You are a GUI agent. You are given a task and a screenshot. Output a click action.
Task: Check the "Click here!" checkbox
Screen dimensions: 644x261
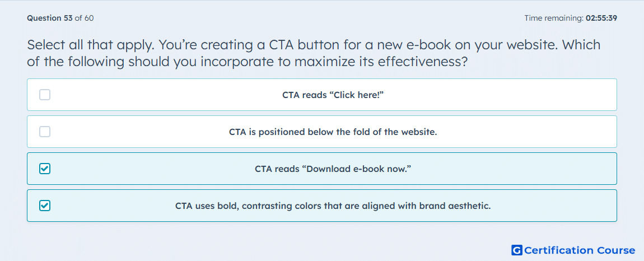45,95
